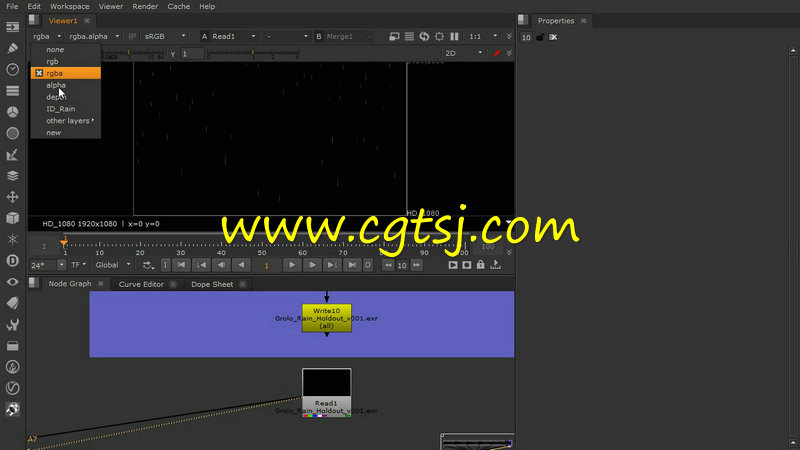Select depth in the layer menu
The width and height of the screenshot is (800, 450).
65,97
